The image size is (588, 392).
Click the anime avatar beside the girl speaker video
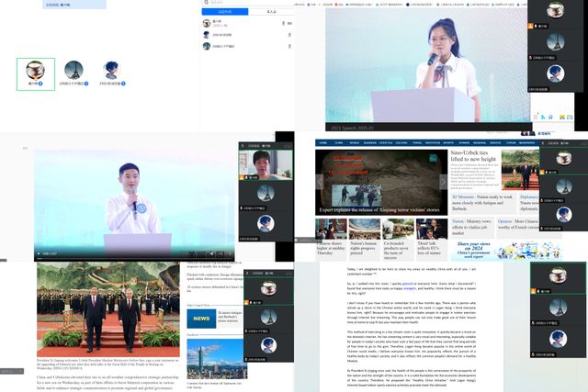(555, 73)
